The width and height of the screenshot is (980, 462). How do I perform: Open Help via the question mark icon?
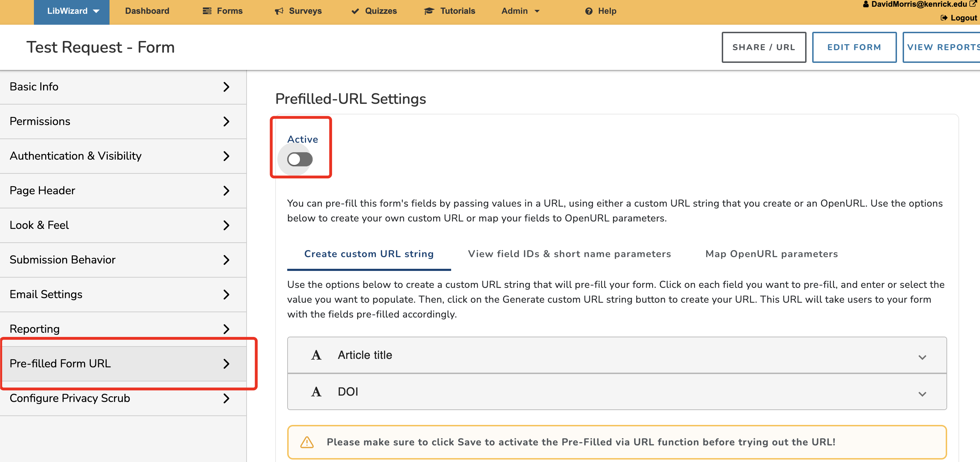[588, 11]
